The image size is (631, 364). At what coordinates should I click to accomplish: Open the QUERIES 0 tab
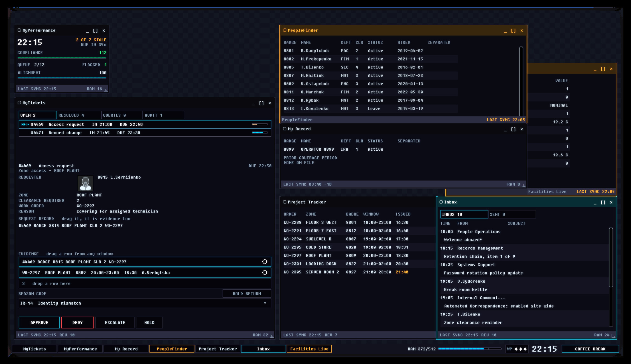click(122, 115)
